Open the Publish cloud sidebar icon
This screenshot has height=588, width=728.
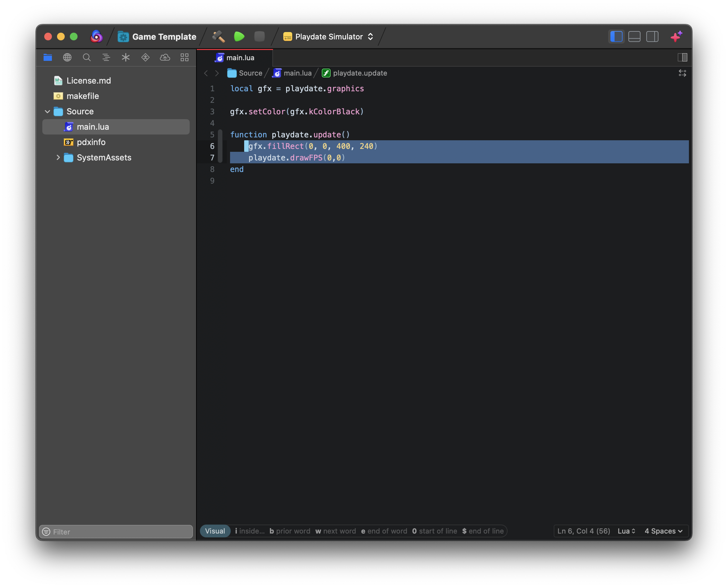tap(165, 58)
